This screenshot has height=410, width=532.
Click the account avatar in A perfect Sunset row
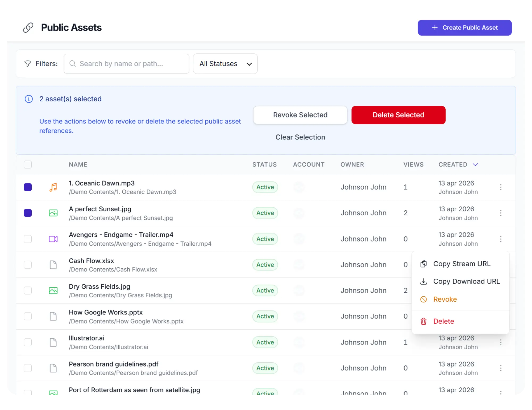299,213
